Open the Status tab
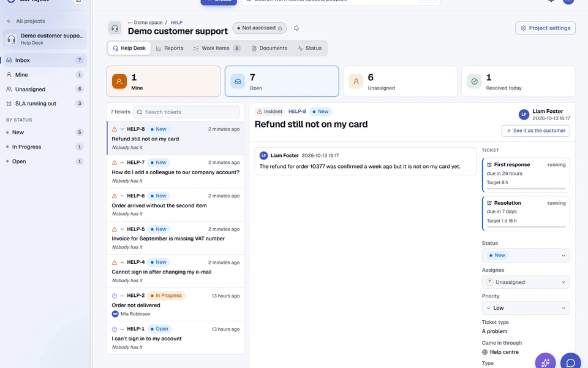The width and height of the screenshot is (588, 368). (310, 48)
